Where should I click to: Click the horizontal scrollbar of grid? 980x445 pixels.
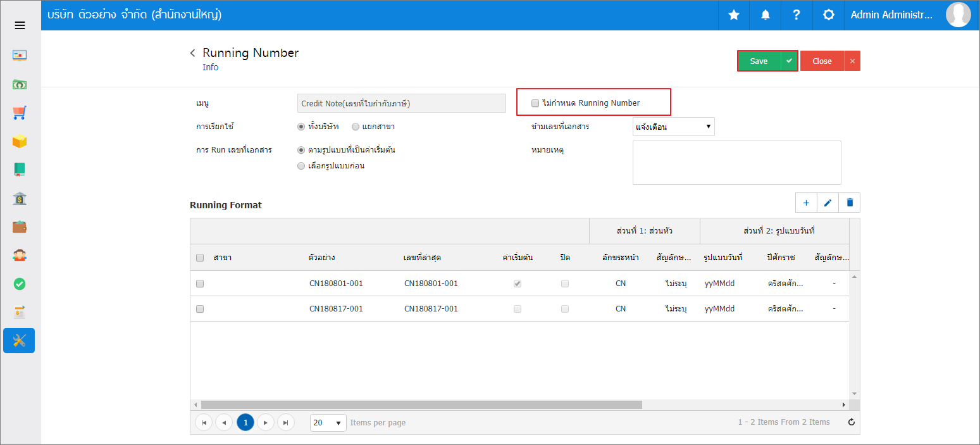tap(421, 404)
